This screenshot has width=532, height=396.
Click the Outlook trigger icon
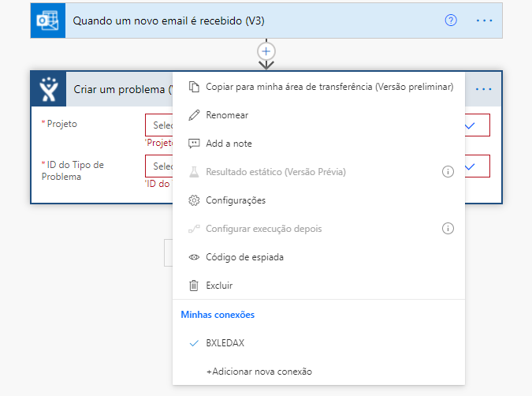(x=48, y=21)
